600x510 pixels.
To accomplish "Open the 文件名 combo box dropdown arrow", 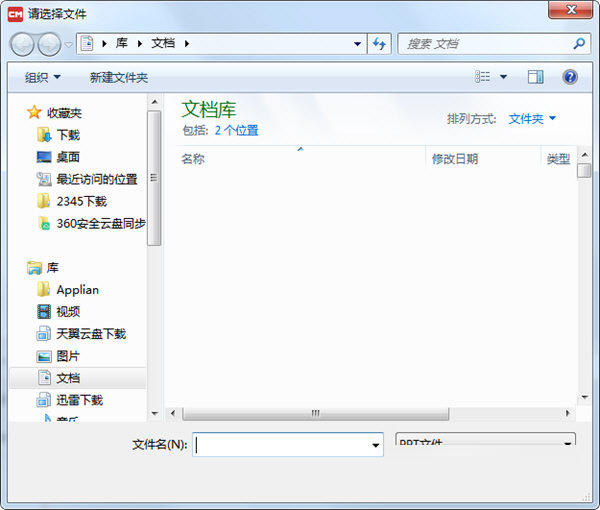I will pyautogui.click(x=376, y=445).
